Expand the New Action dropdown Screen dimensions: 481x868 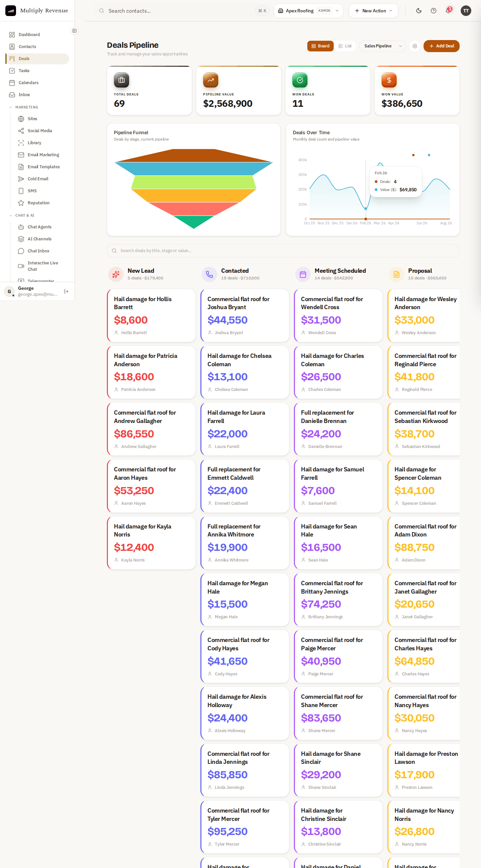click(x=373, y=11)
